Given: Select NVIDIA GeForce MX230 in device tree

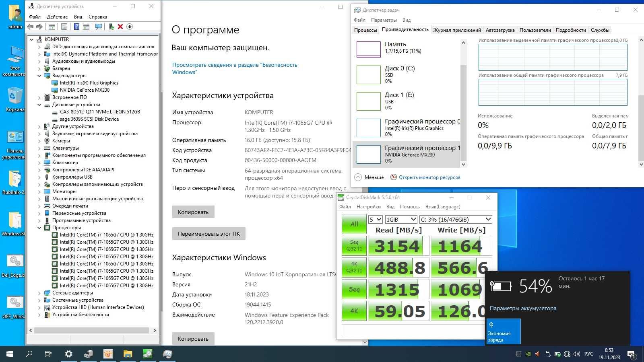Looking at the screenshot, I should pos(85,90).
